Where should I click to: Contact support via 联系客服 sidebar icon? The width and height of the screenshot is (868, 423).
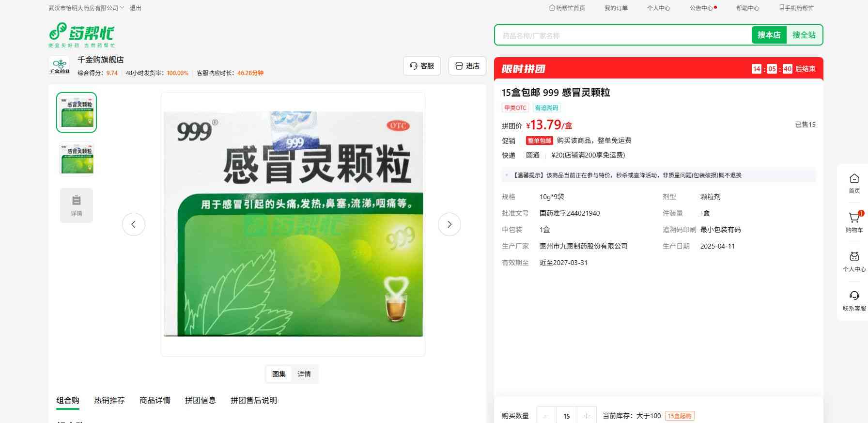[x=854, y=297]
